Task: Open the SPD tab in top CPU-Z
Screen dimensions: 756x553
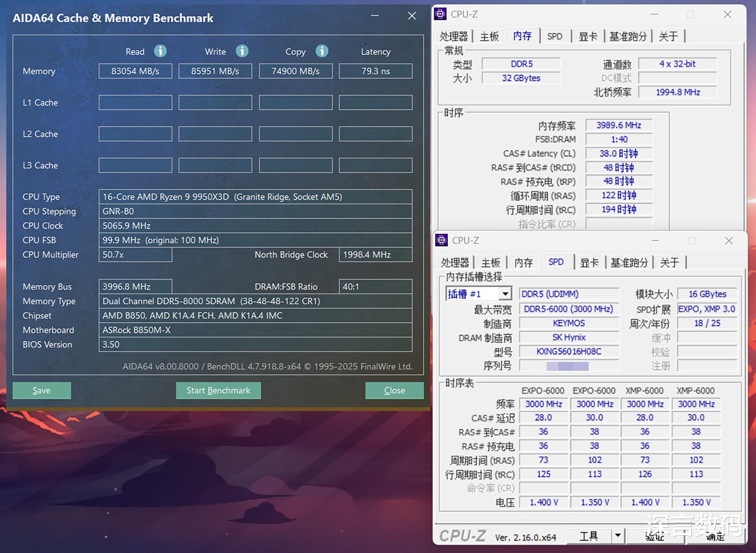Action: [x=555, y=36]
